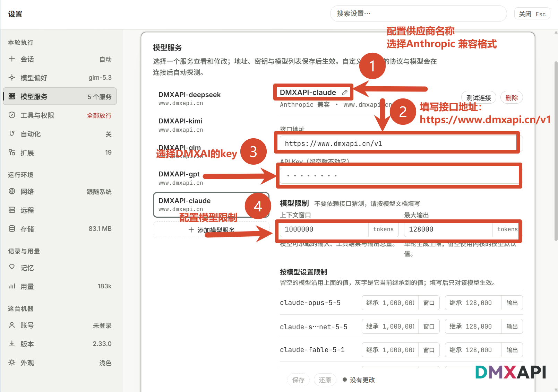This screenshot has height=392, width=558.
Task: Click the 工具与权限 shield icon
Action: point(12,115)
